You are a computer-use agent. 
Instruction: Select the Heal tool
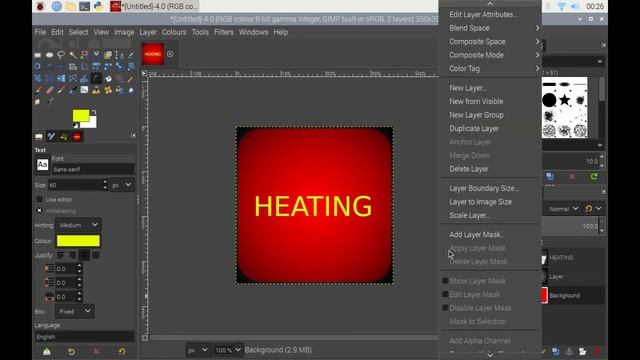108,90
